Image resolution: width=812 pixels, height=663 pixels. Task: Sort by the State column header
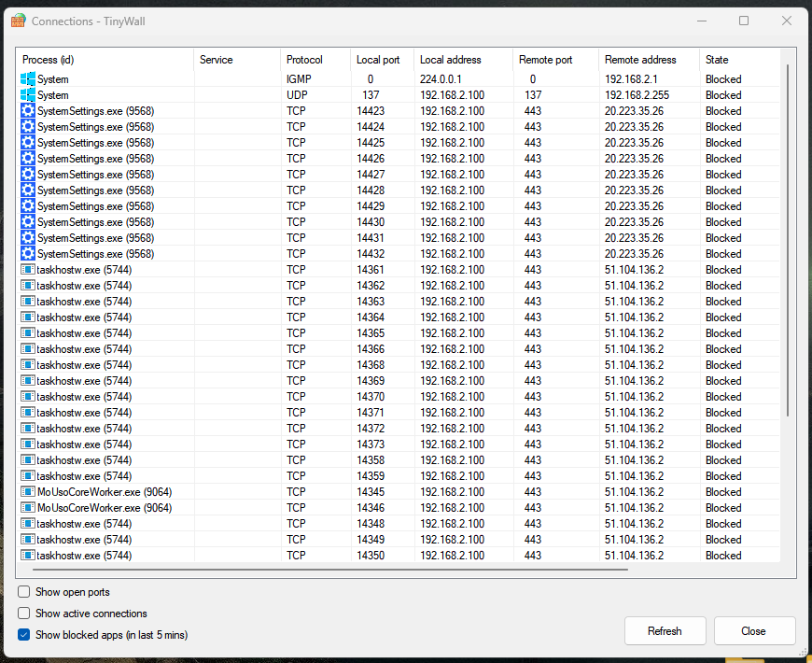739,60
